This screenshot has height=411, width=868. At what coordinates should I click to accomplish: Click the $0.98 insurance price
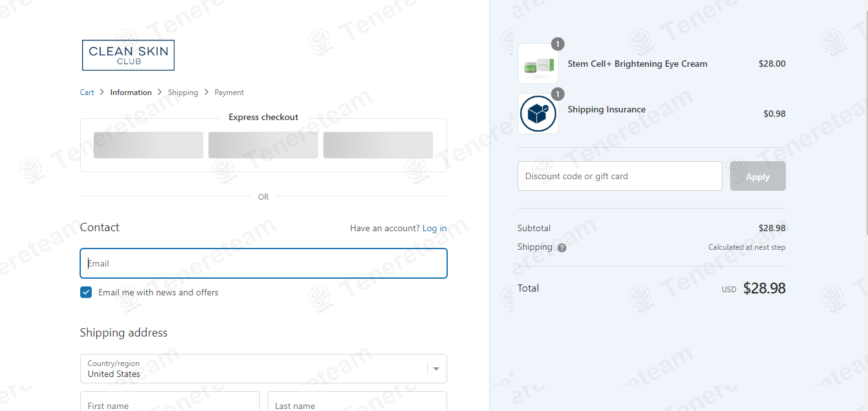tap(774, 114)
